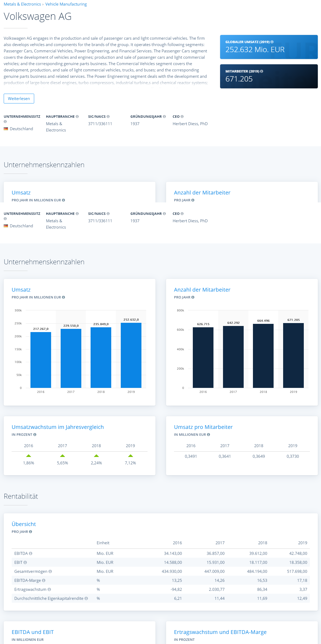
Task: Click the EBIT 2019 value 18.358,00
Action: tap(298, 562)
